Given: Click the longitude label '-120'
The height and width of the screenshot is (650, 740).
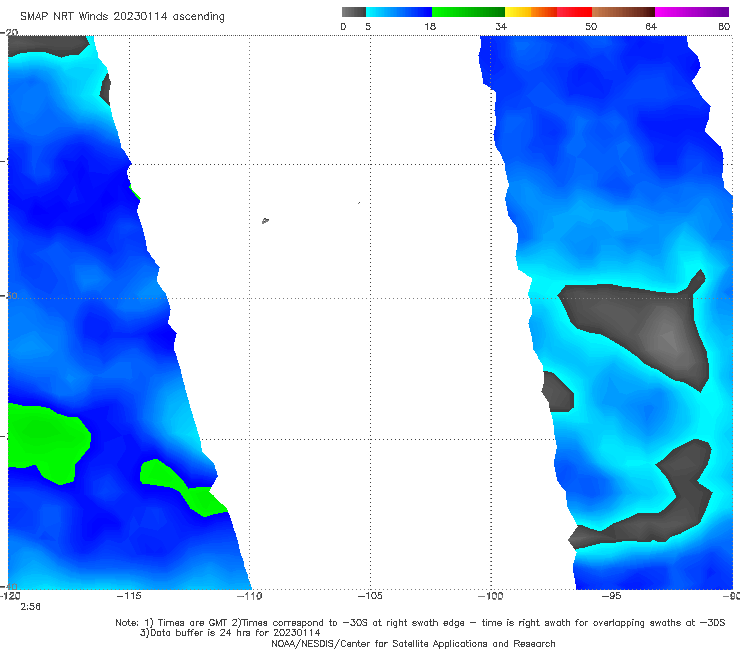Looking at the screenshot, I should [10, 596].
